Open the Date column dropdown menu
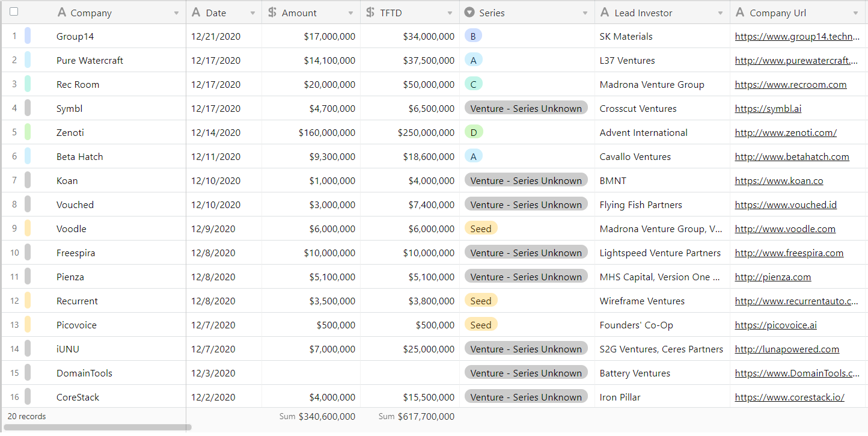This screenshot has height=436, width=868. pyautogui.click(x=252, y=13)
